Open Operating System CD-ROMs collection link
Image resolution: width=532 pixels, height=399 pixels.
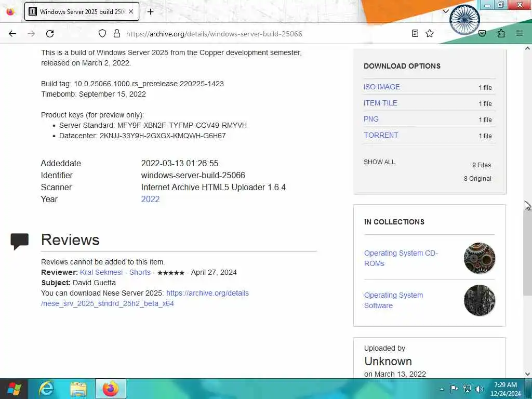coord(401,258)
